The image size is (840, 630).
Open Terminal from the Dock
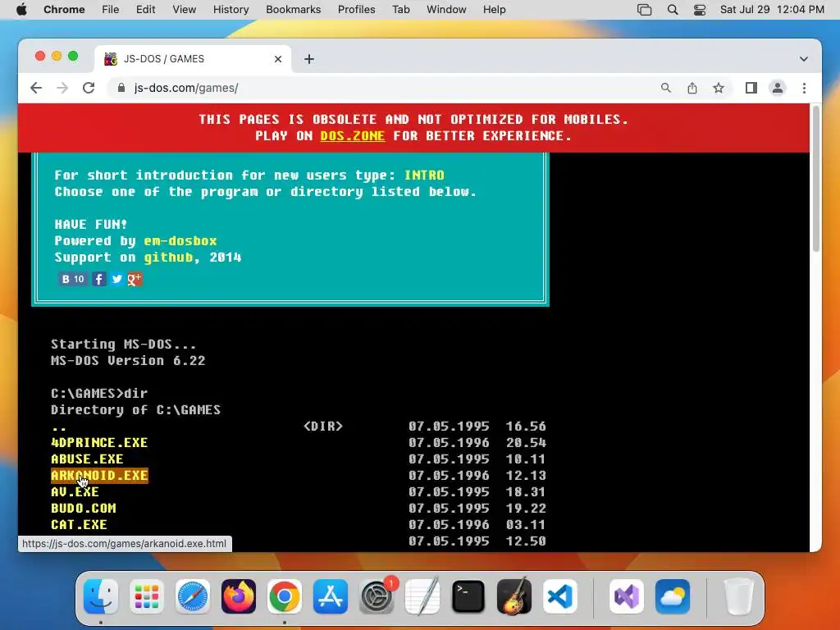[x=468, y=596]
